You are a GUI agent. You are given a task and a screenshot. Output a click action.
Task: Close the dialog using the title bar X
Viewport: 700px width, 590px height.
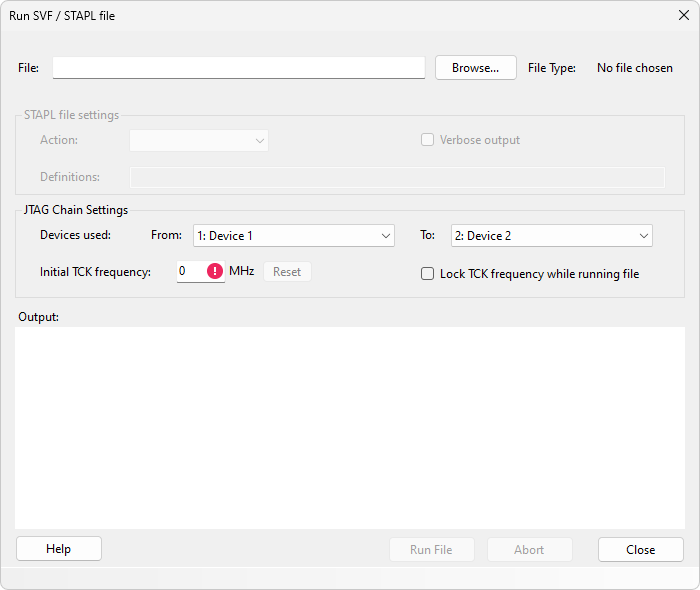pos(683,15)
